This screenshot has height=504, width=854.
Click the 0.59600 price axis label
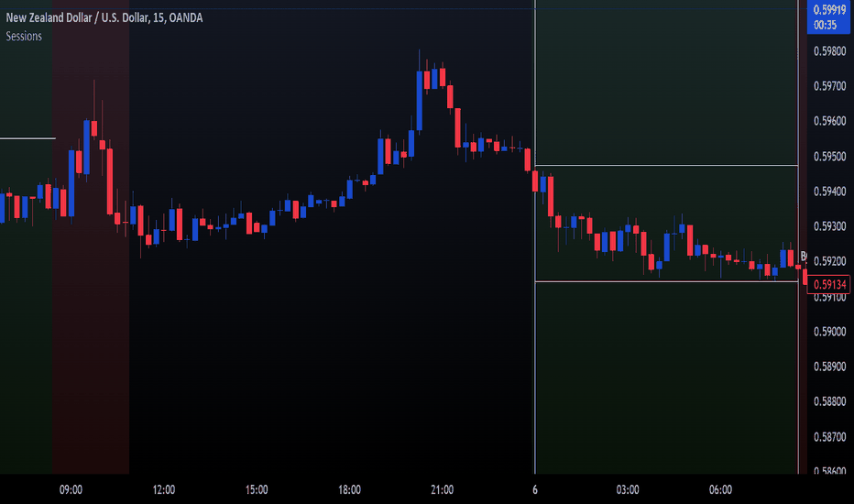point(829,121)
